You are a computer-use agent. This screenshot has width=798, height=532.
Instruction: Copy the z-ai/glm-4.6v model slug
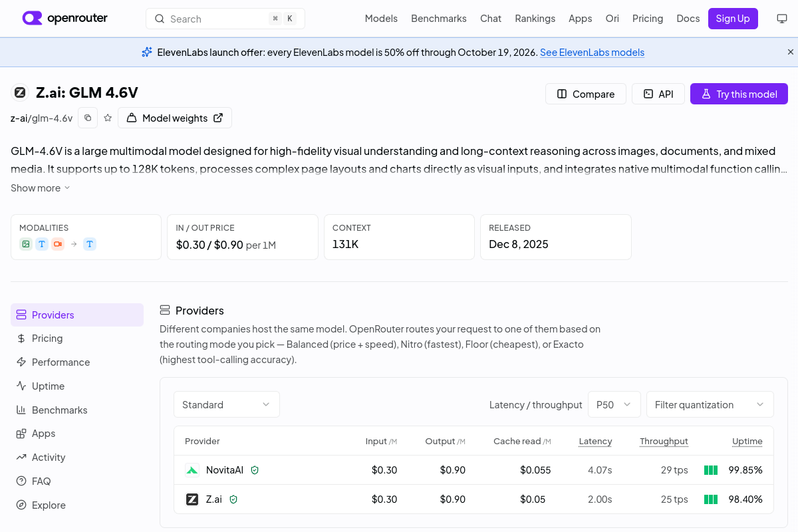click(x=88, y=118)
